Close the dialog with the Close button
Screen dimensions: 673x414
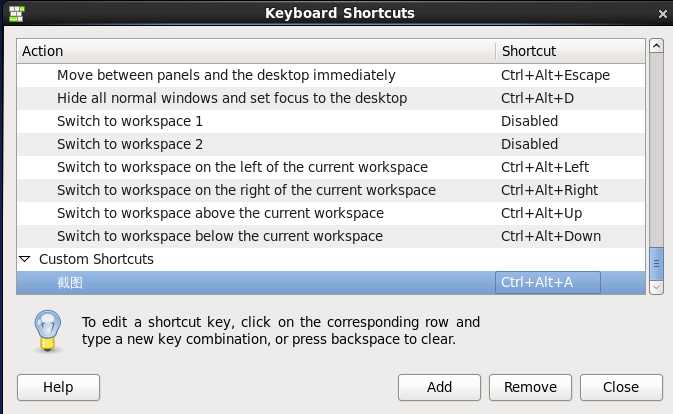[x=621, y=387]
